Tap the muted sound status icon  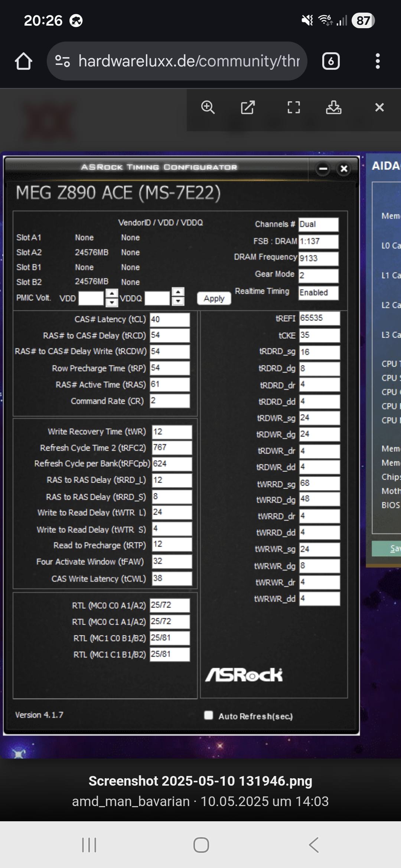click(307, 20)
